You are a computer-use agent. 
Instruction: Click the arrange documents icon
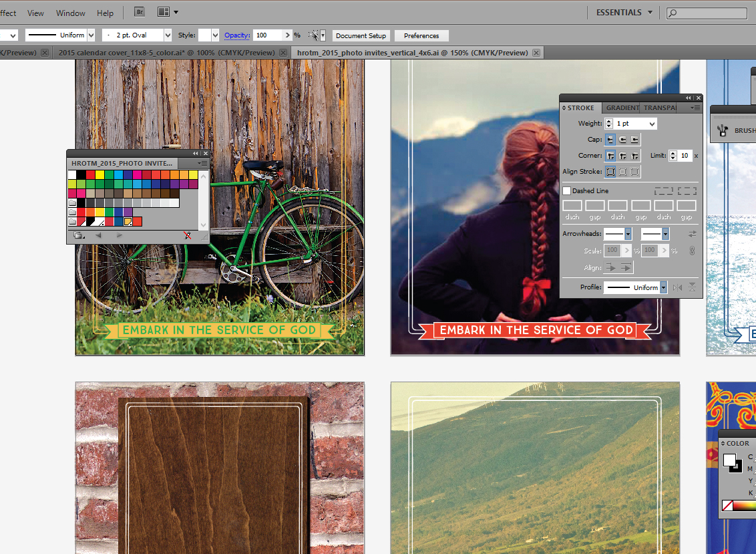[x=167, y=12]
